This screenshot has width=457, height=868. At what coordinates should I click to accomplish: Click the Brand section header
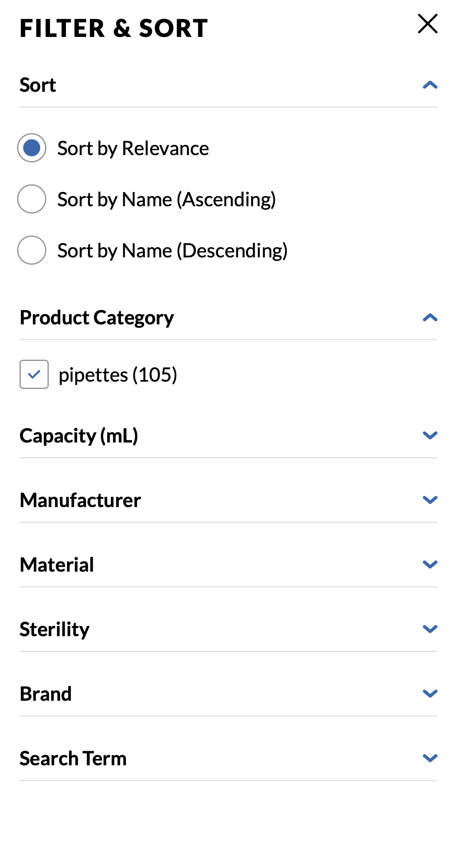click(46, 693)
